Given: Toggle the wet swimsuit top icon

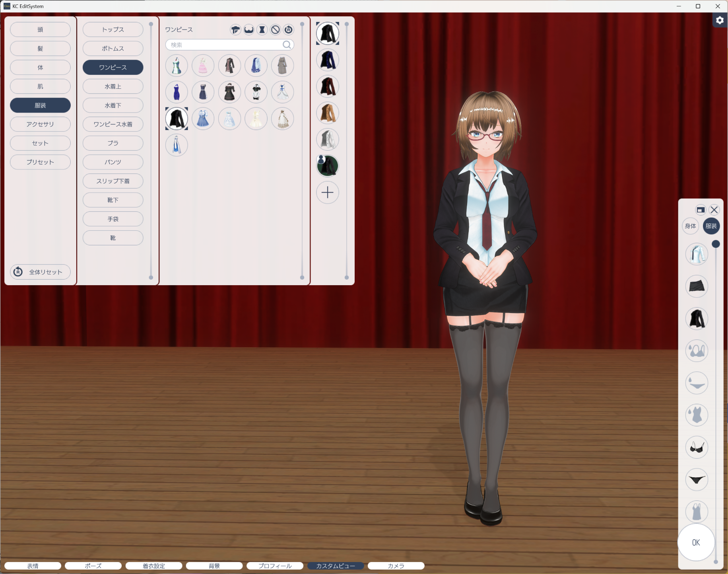Looking at the screenshot, I should (x=697, y=350).
